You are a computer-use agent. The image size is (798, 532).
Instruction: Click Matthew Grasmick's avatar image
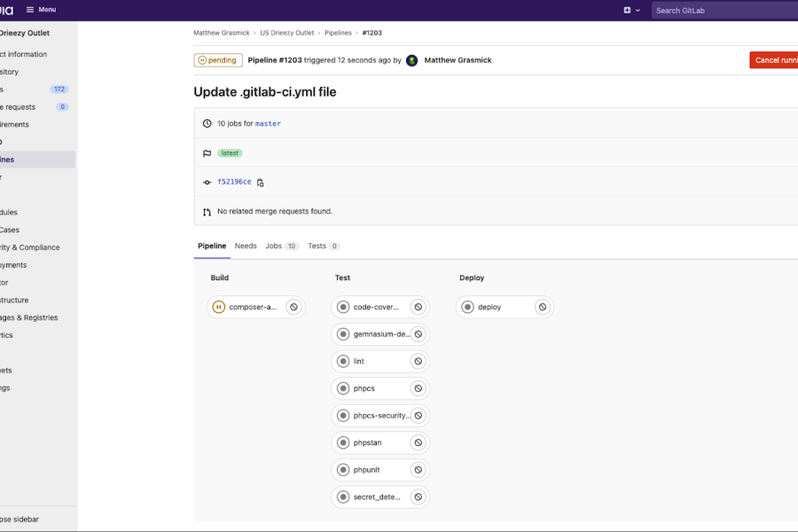point(411,60)
